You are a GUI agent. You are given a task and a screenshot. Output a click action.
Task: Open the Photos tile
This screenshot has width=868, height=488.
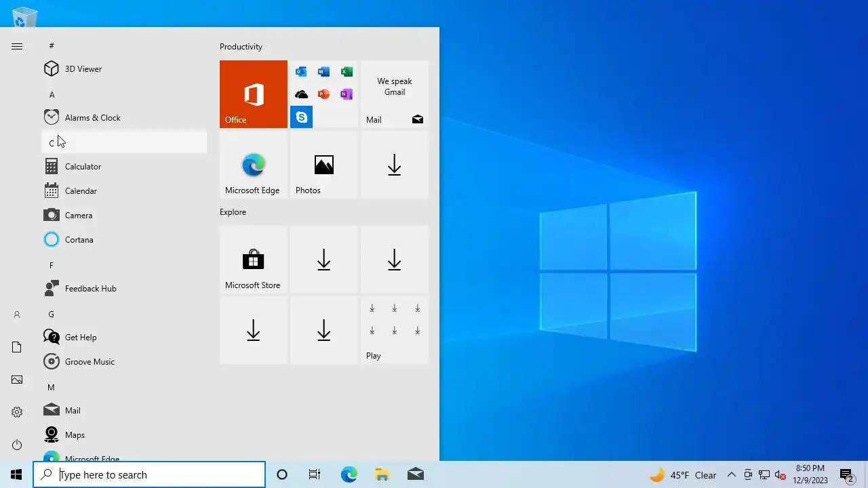[x=324, y=165]
